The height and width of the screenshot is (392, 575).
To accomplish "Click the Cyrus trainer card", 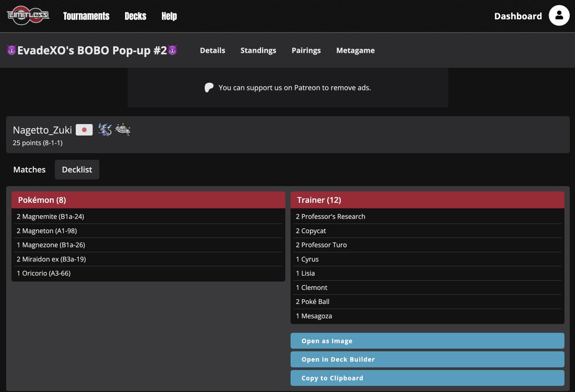I will pyautogui.click(x=427, y=259).
